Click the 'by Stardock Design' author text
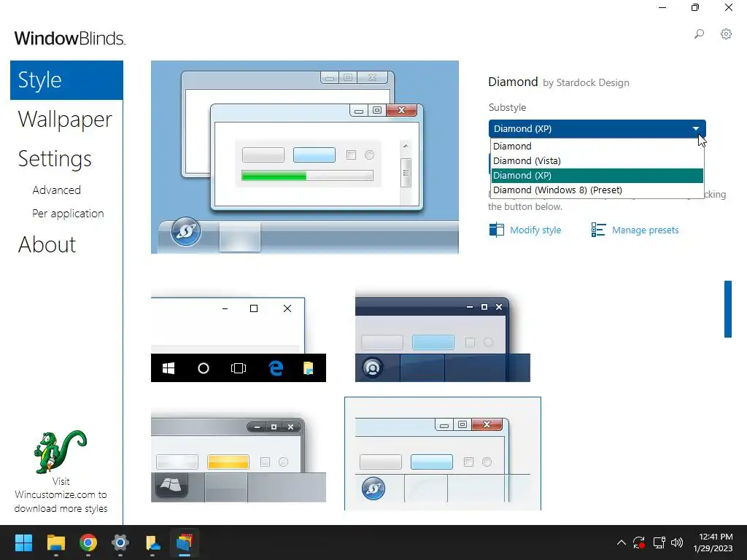Viewport: 747px width, 560px height. coord(586,83)
